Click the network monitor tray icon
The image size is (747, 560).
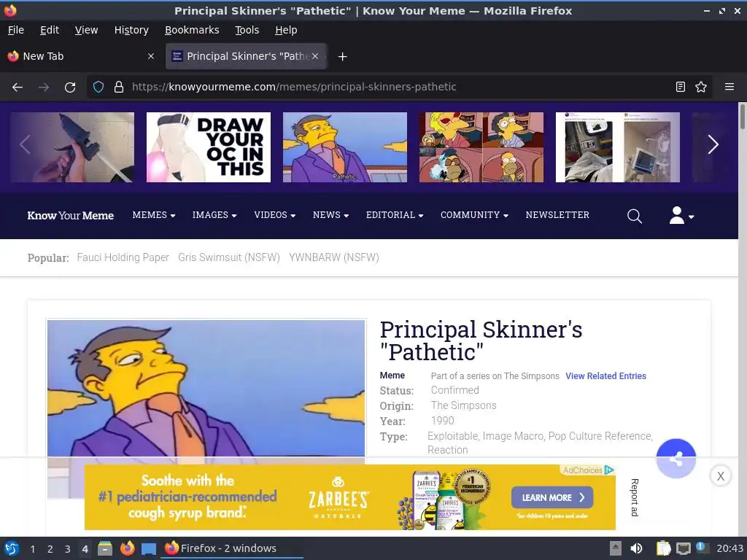(x=683, y=548)
